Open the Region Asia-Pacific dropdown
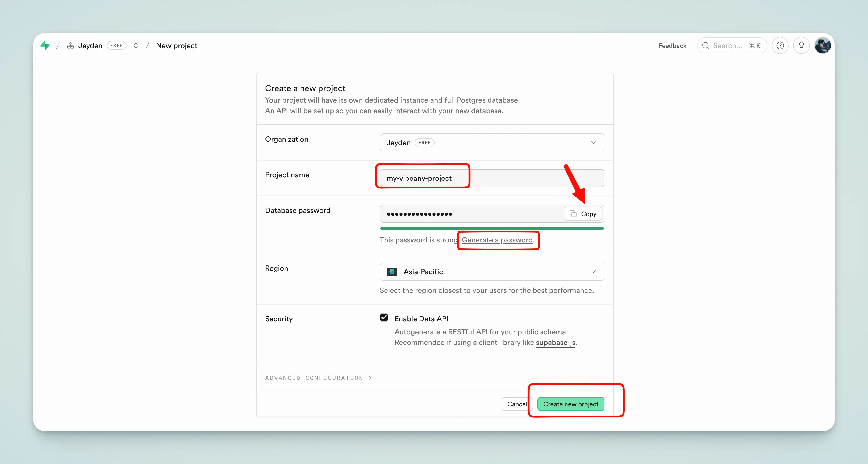This screenshot has width=868, height=464. [492, 272]
